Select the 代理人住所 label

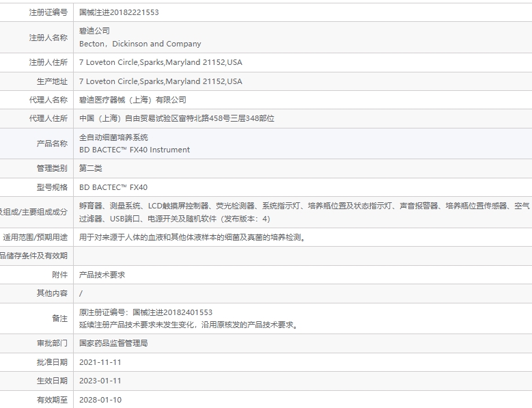48,118
